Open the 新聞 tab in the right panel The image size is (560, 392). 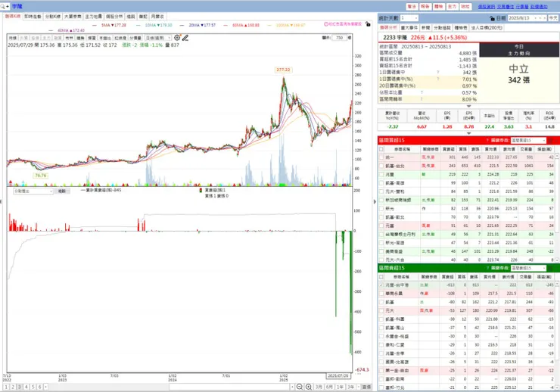(426, 27)
